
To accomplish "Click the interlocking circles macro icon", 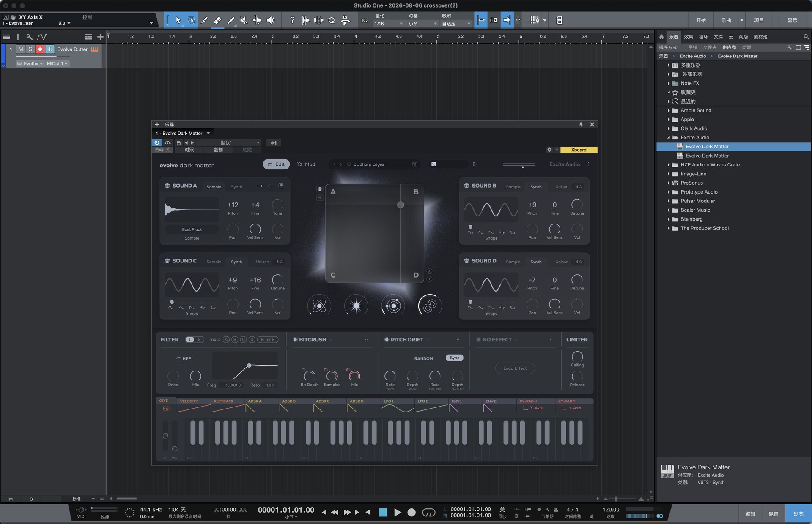I will [x=430, y=306].
